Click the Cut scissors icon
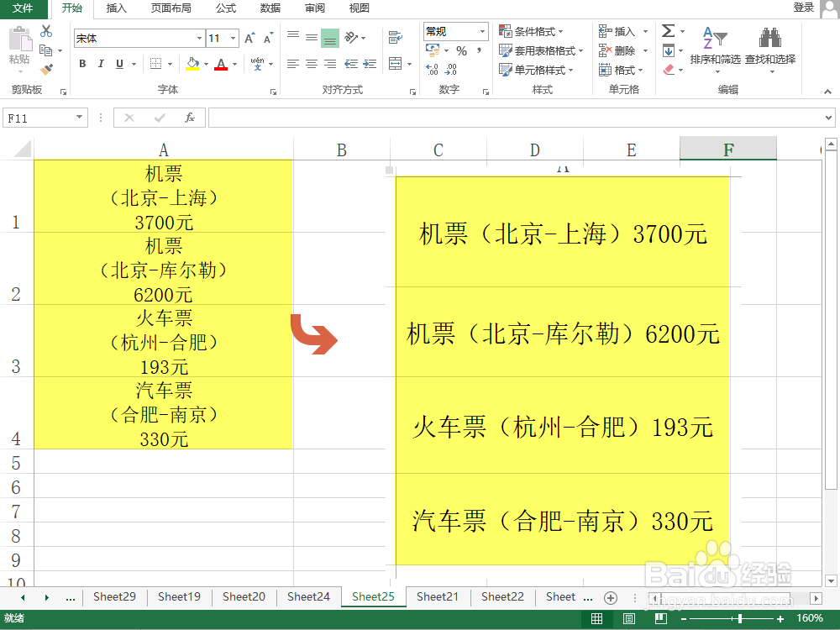 pos(46,31)
